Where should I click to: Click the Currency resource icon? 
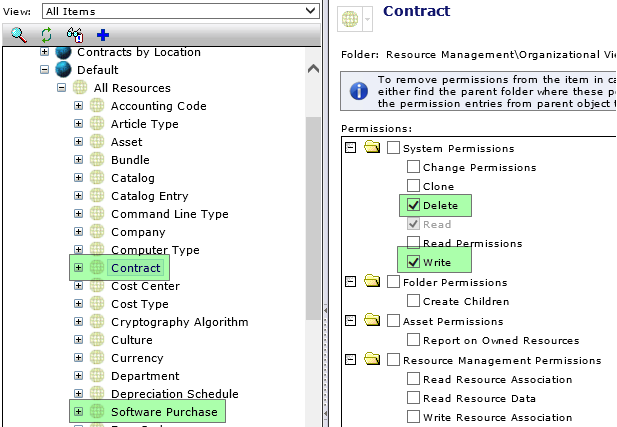coord(97,358)
